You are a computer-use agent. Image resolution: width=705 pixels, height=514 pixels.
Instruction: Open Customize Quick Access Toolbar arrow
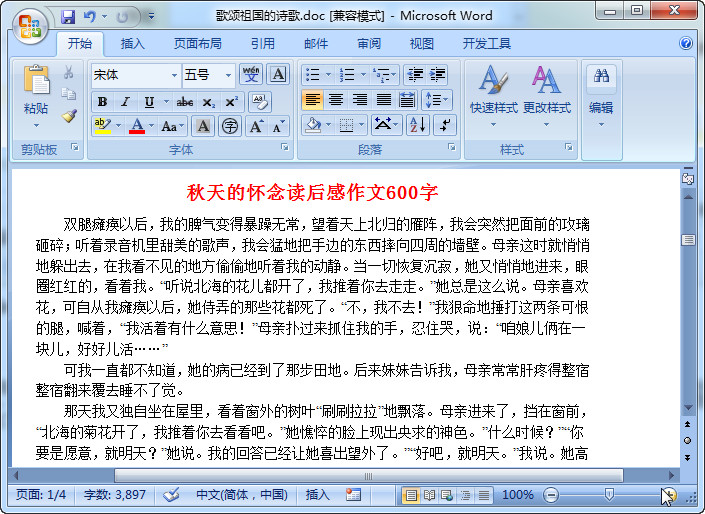pos(152,17)
